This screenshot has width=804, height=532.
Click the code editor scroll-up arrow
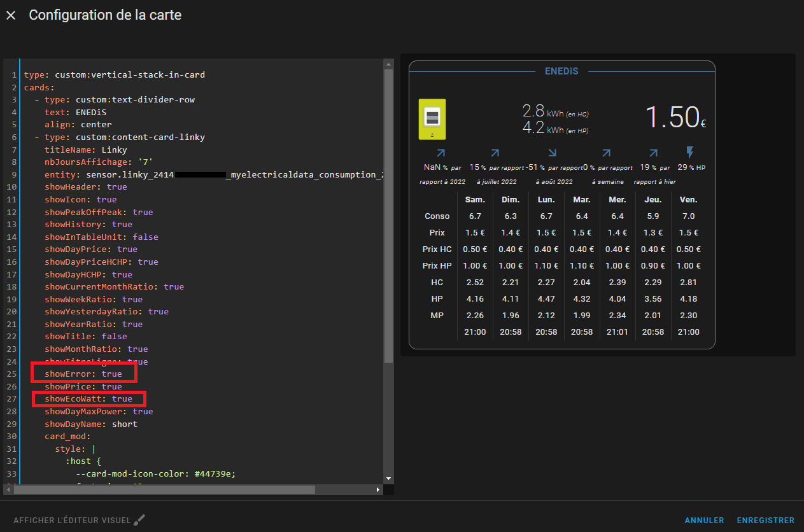(388, 64)
